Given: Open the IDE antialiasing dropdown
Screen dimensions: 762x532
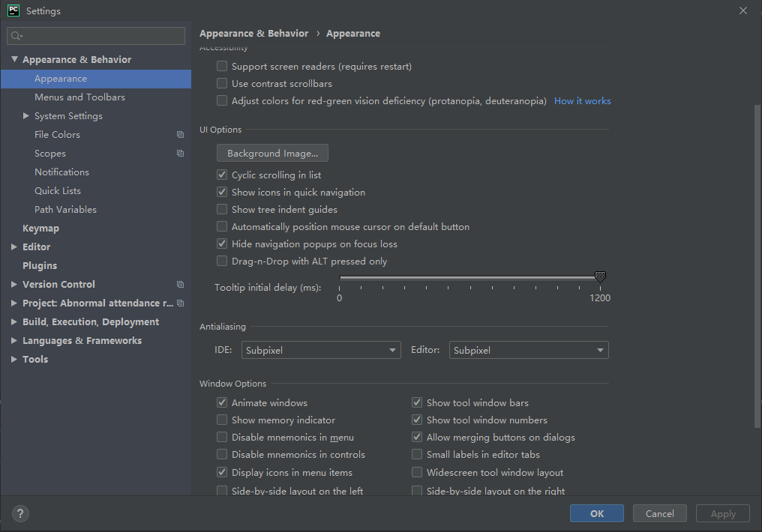Looking at the screenshot, I should point(321,350).
